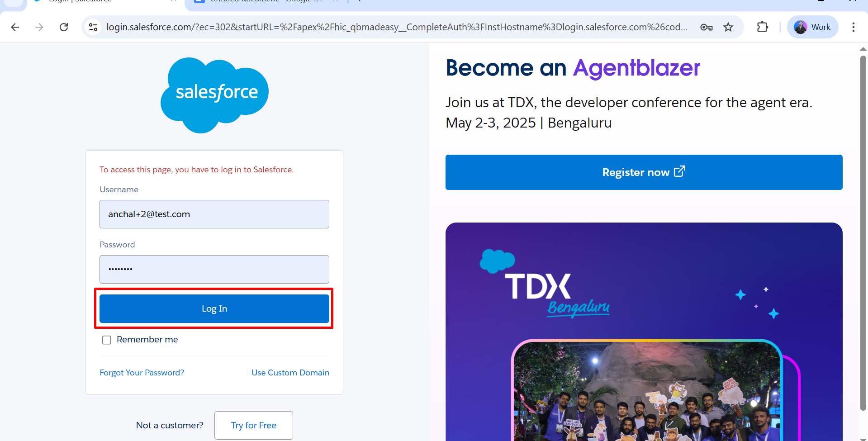Focus the Username input field
Viewport: 868px width, 441px height.
[214, 214]
